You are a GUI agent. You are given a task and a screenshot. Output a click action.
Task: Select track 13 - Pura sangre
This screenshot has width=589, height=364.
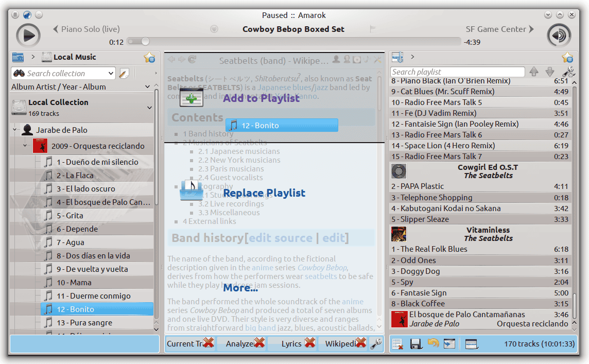click(x=97, y=323)
